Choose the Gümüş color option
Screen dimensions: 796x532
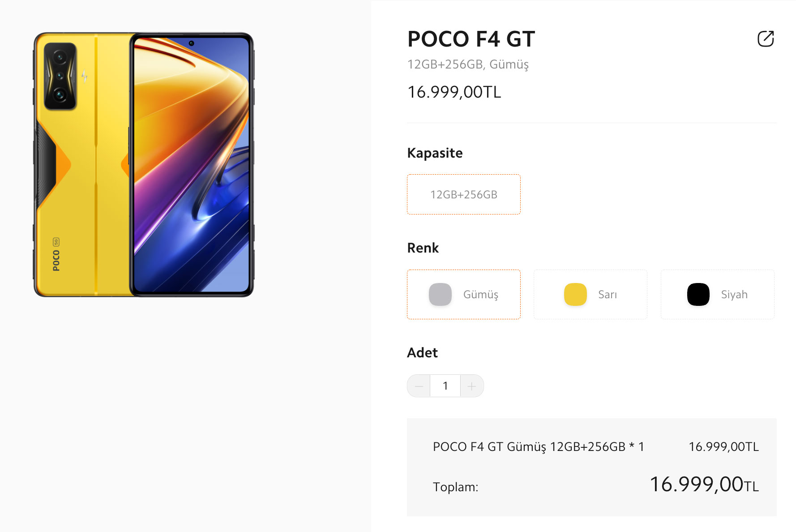pyautogui.click(x=464, y=294)
